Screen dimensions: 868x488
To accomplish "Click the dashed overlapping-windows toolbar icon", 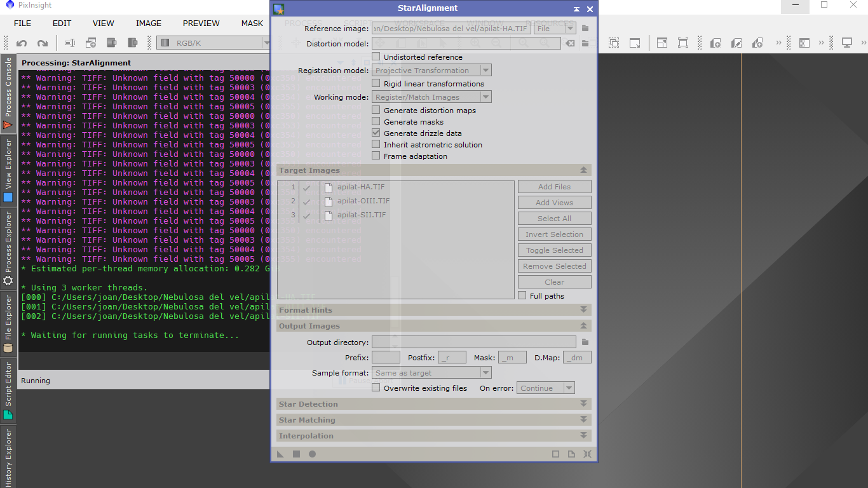I will coord(614,43).
